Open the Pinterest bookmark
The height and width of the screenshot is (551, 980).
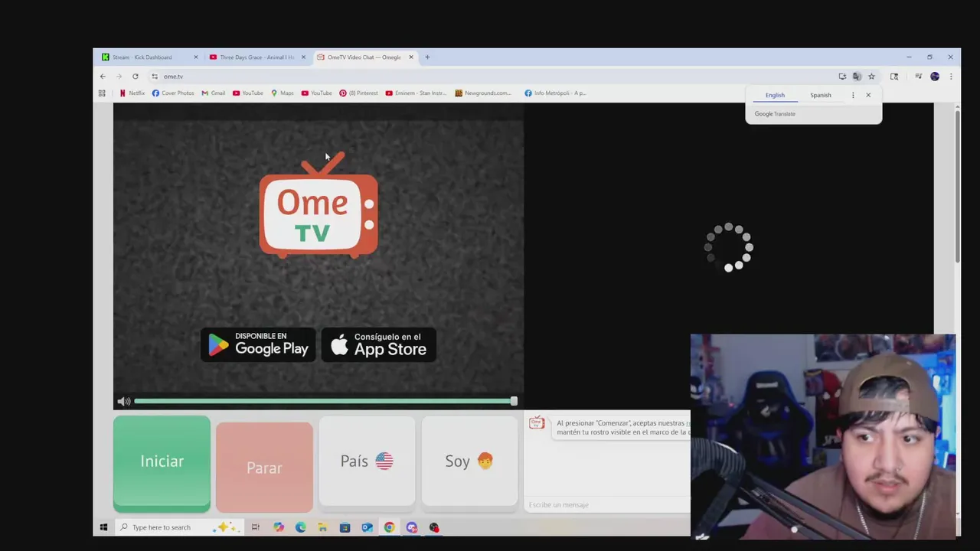point(358,93)
